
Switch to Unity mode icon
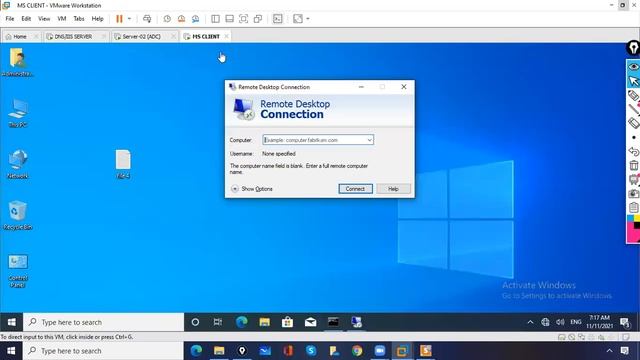pos(258,19)
